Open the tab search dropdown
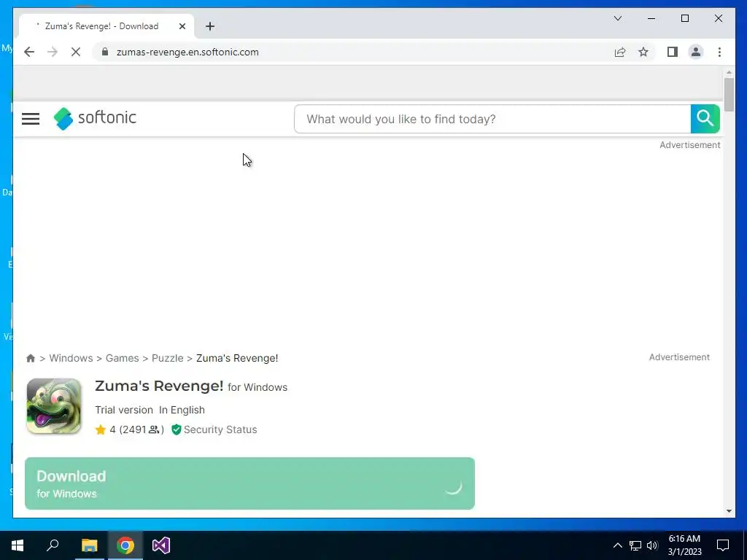The width and height of the screenshot is (747, 560). 618,18
